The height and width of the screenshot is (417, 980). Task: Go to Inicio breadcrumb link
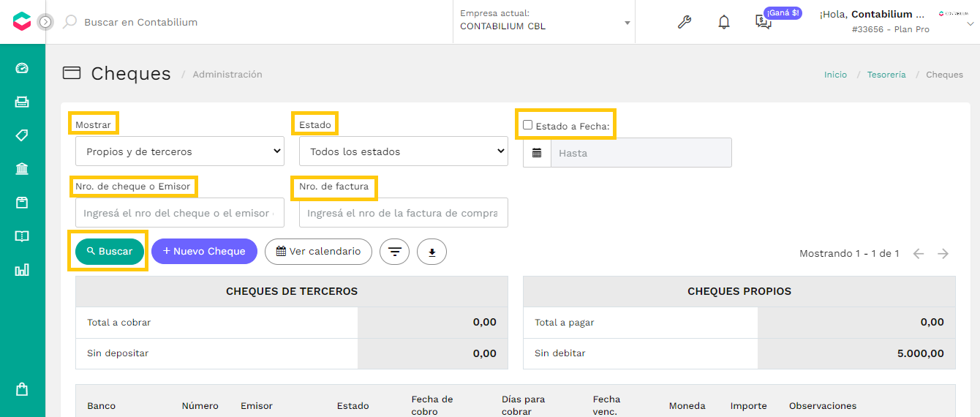[x=835, y=75]
